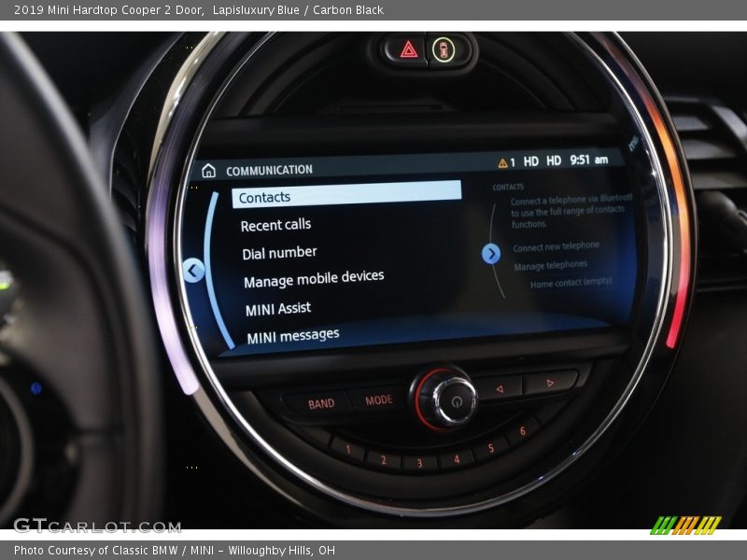Tap the COMMUNICATION header title
Screen dimensions: 747x560
pos(269,170)
